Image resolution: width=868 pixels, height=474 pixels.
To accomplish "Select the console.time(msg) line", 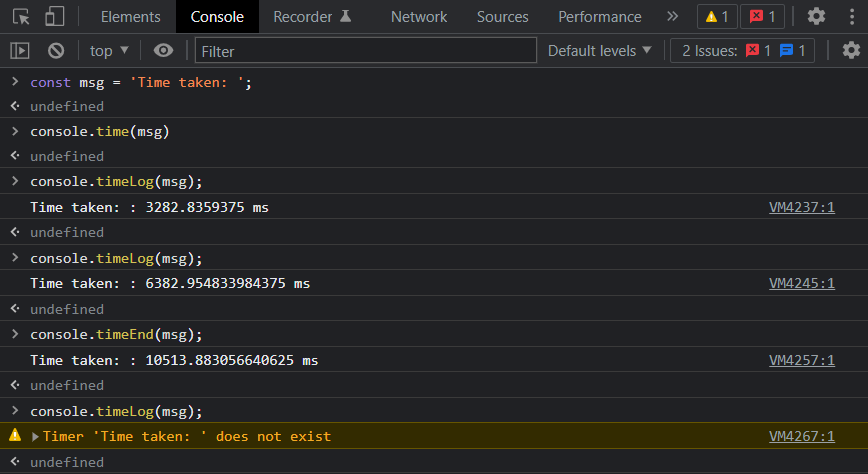I will pyautogui.click(x=100, y=132).
